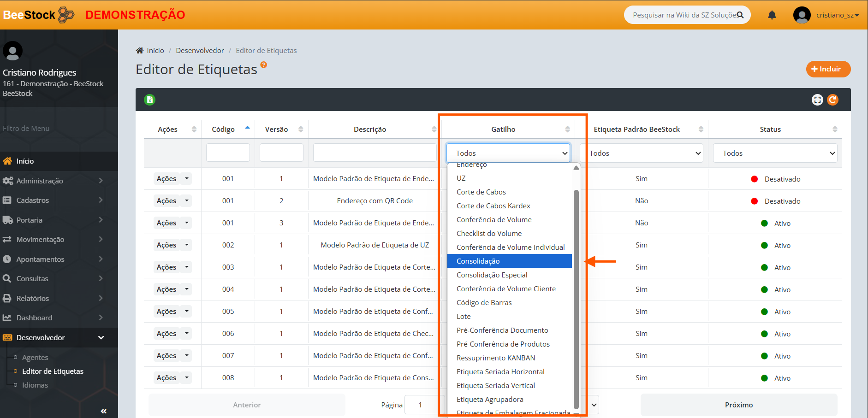Click the wiki search magnifier icon
The width and height of the screenshot is (868, 418).
coord(740,15)
